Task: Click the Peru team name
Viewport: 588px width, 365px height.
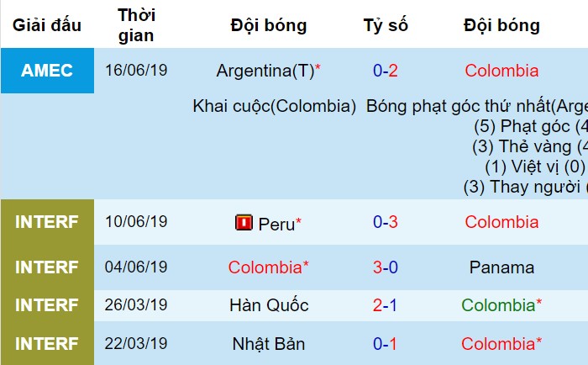Action: pos(276,225)
